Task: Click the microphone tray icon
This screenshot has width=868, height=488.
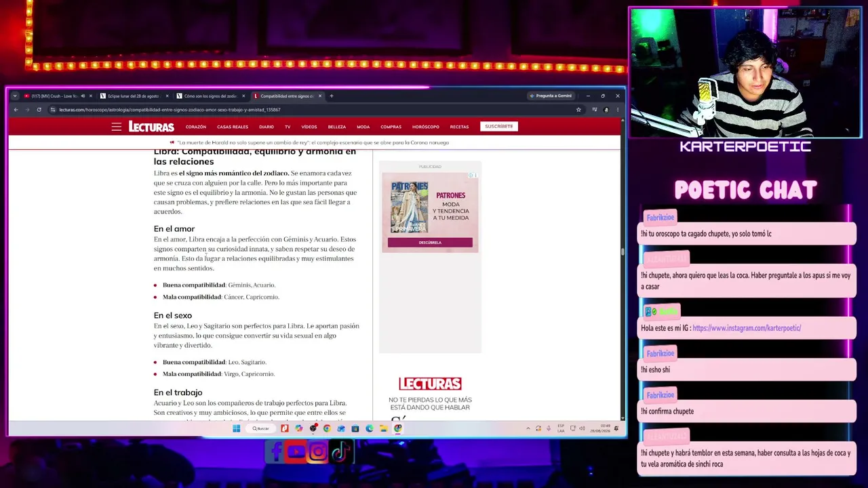Action: 549,428
